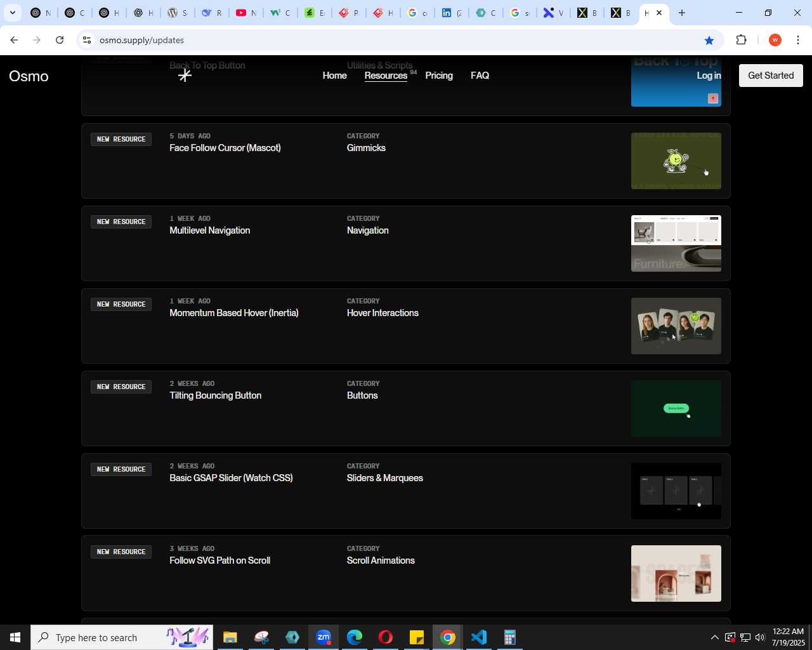Click New Resource badge on Tilting Bouncing Button row
This screenshot has width=812, height=650.
pyautogui.click(x=121, y=387)
